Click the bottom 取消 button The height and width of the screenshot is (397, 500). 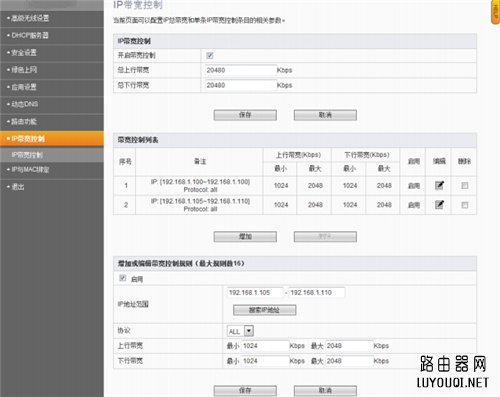[325, 390]
